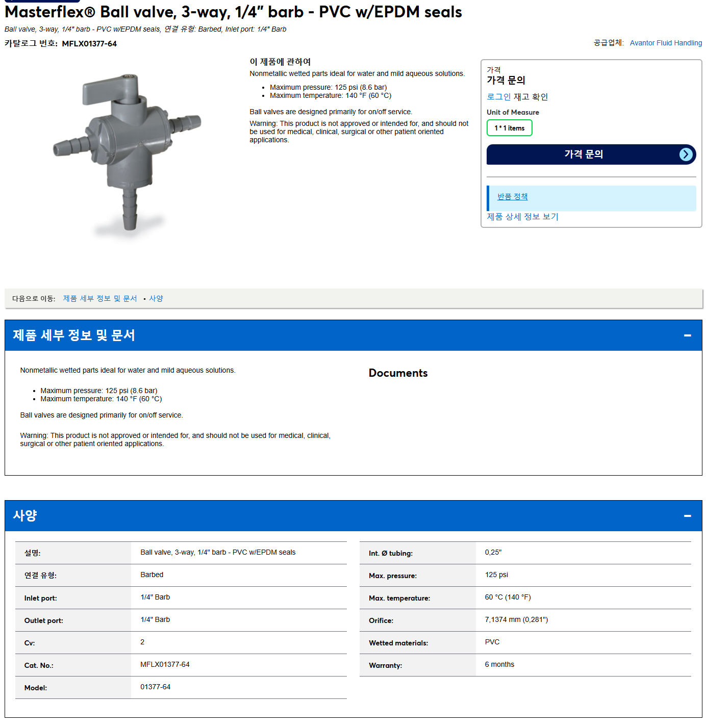Collapse the 사양 specifications section

pyautogui.click(x=687, y=516)
